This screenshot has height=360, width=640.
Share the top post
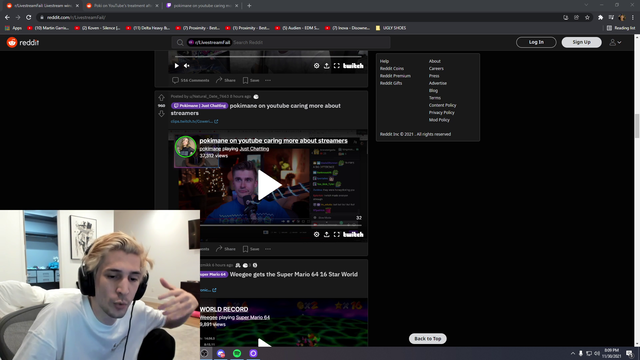(226, 80)
